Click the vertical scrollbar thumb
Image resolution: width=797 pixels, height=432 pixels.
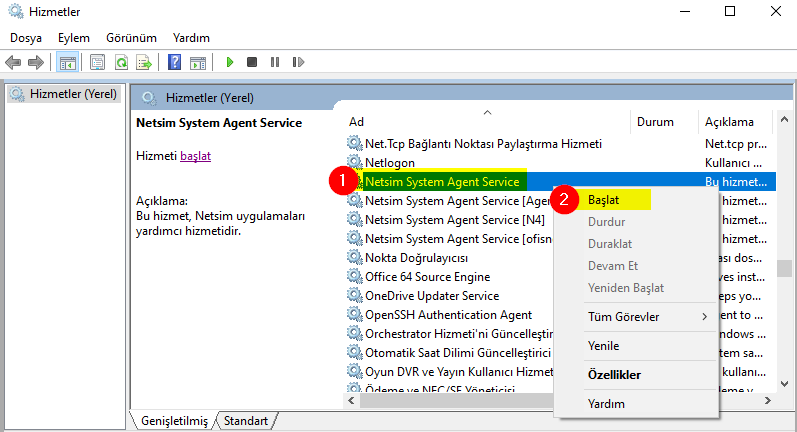784,268
